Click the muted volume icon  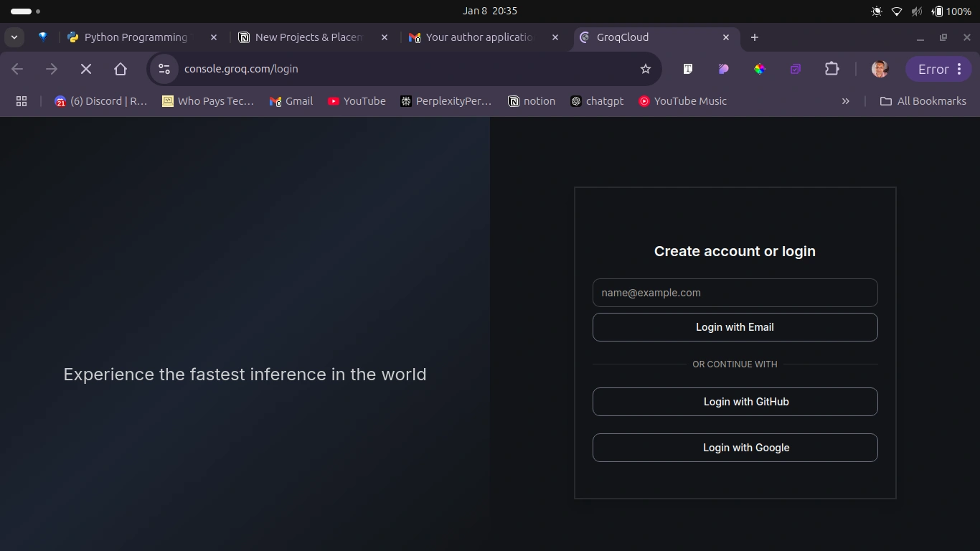pyautogui.click(x=917, y=11)
